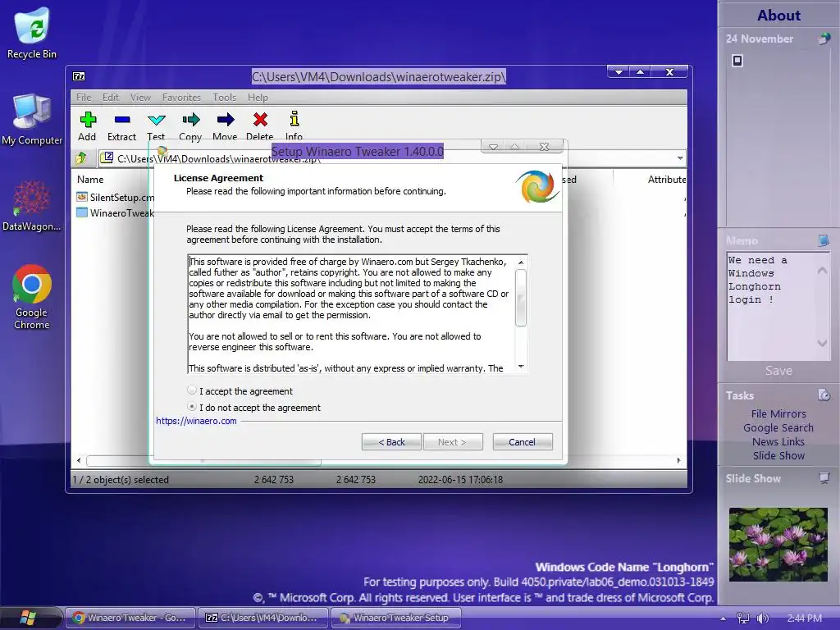Open the winaero.com link
840x630 pixels.
pyautogui.click(x=196, y=421)
